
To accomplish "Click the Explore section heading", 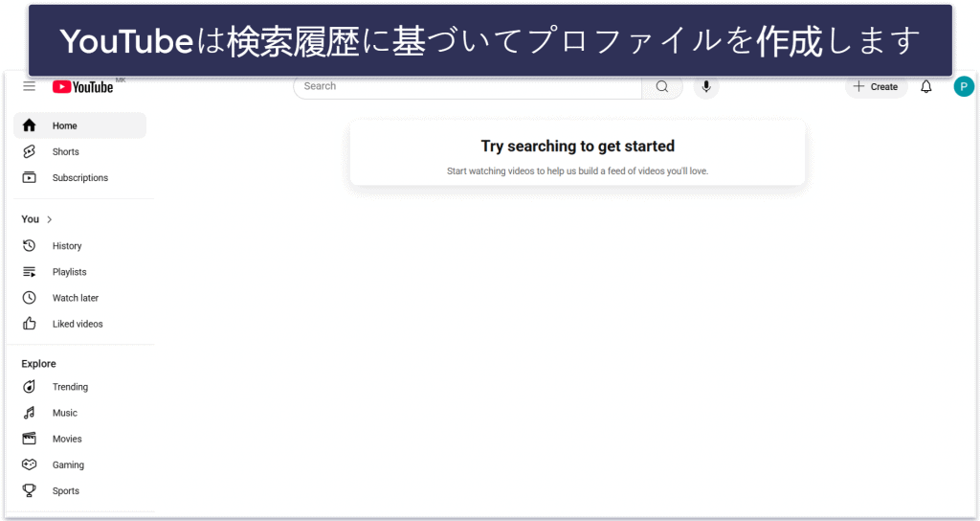I will (x=38, y=363).
